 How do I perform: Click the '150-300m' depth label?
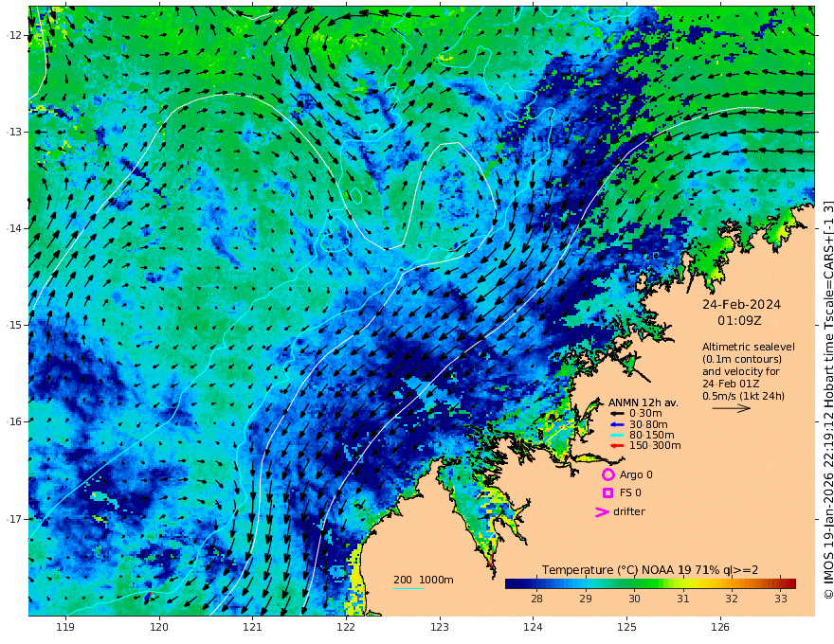pos(655,445)
